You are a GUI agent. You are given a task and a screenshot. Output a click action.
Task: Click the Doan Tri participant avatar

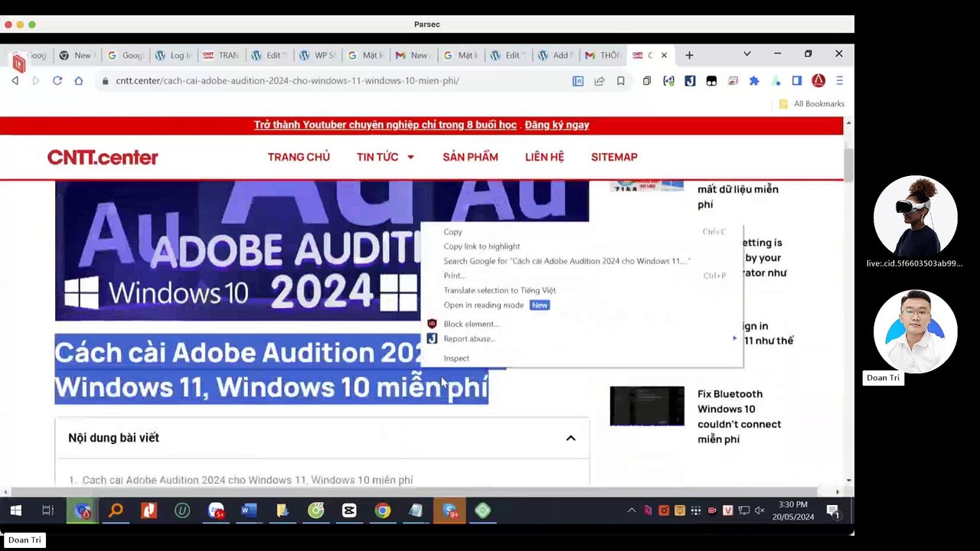point(915,331)
